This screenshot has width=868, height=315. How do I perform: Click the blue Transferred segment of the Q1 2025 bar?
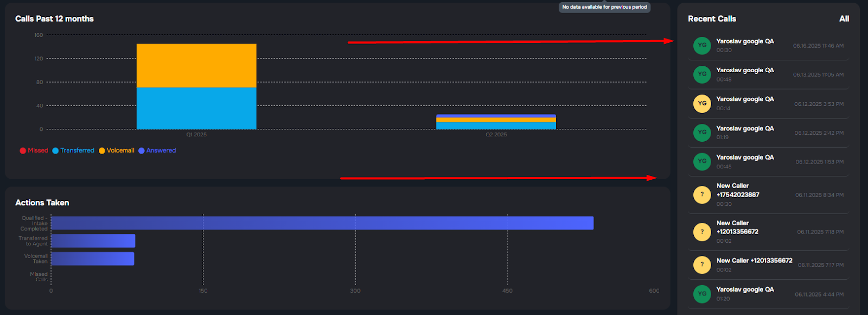[x=196, y=108]
